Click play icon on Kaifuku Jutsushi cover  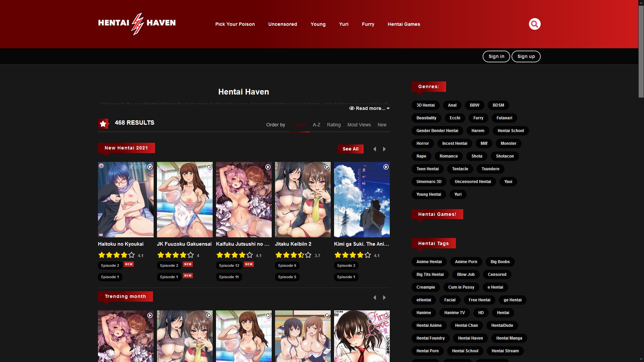click(x=268, y=167)
